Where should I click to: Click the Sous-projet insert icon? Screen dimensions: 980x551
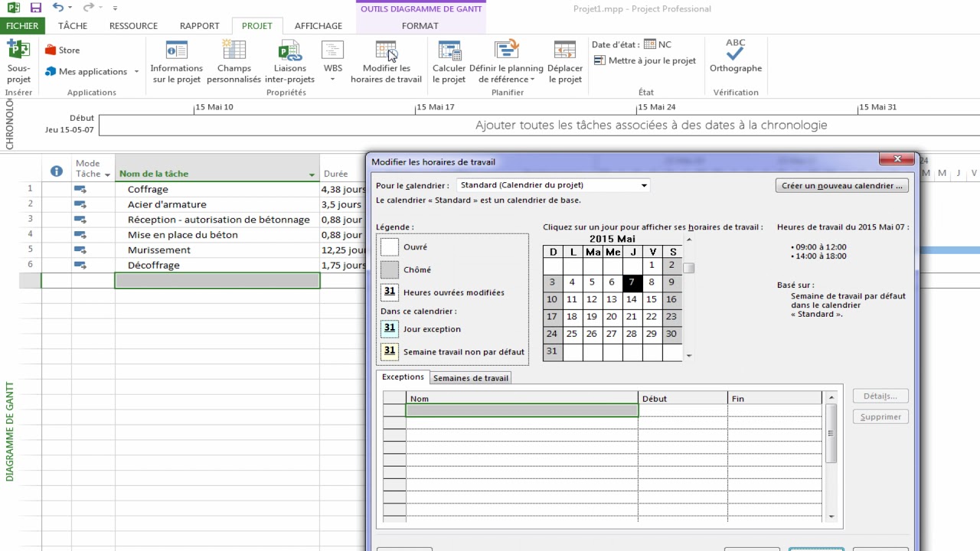click(18, 50)
